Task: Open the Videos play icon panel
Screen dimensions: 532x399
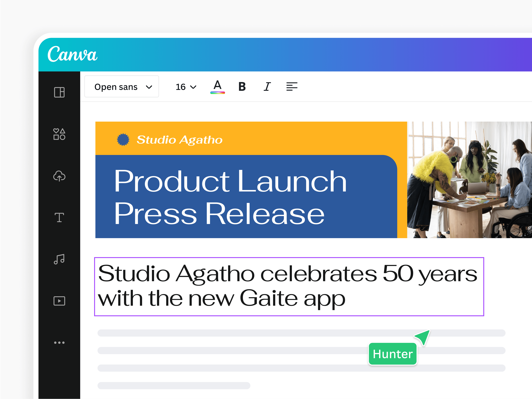Action: (59, 301)
